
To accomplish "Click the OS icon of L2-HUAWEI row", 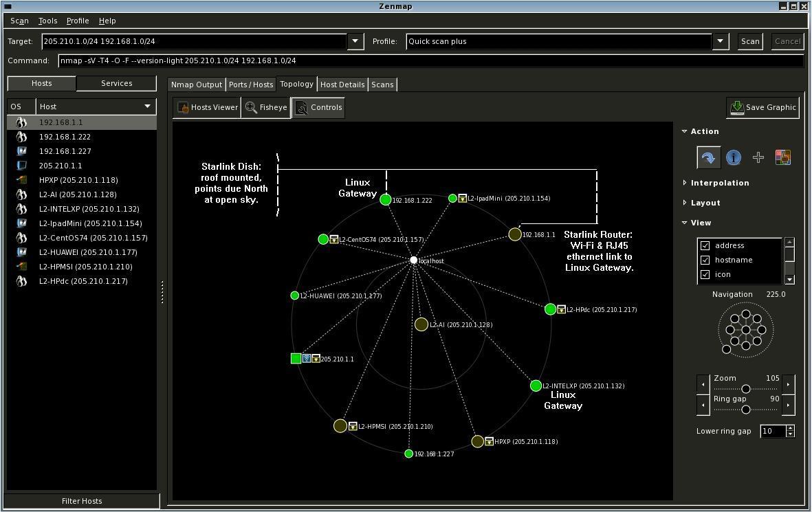I will (x=21, y=252).
